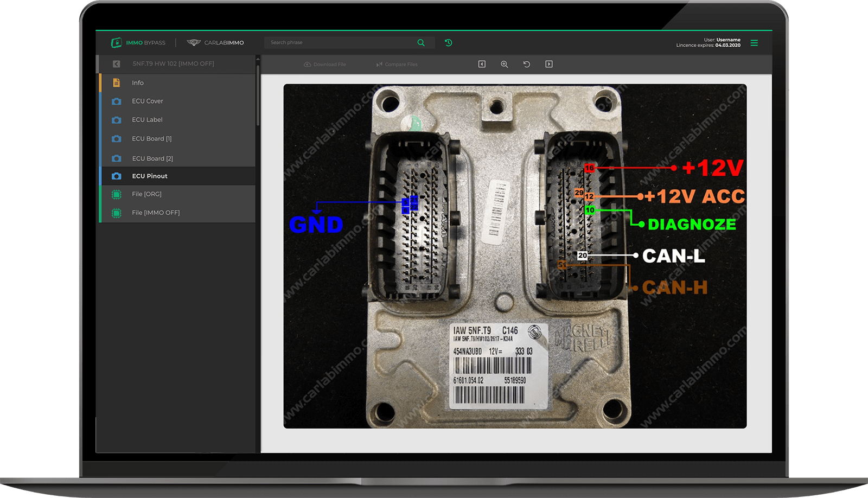Click the ECU pinout image
The width and height of the screenshot is (868, 498).
click(x=515, y=256)
